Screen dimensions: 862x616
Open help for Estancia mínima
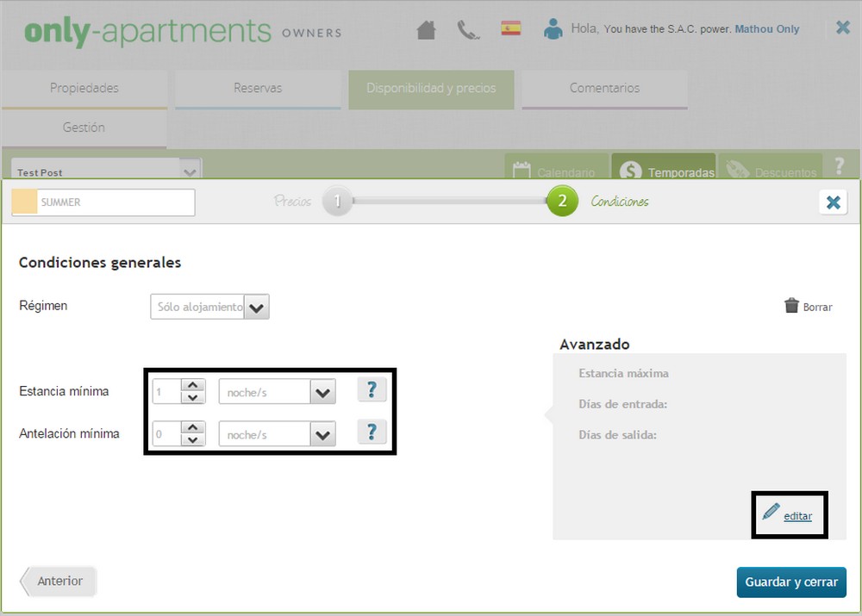point(372,389)
